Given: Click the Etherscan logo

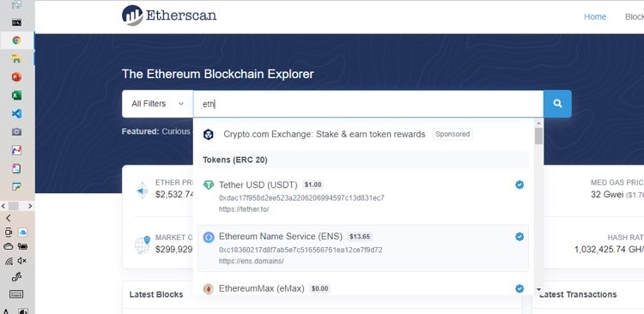Looking at the screenshot, I should (x=169, y=15).
